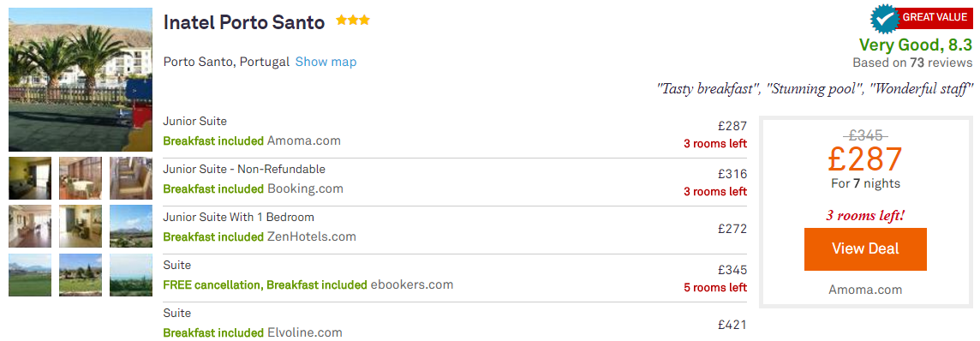The image size is (980, 341).
Task: Open the main hotel photo with palm trees
Action: [81, 80]
